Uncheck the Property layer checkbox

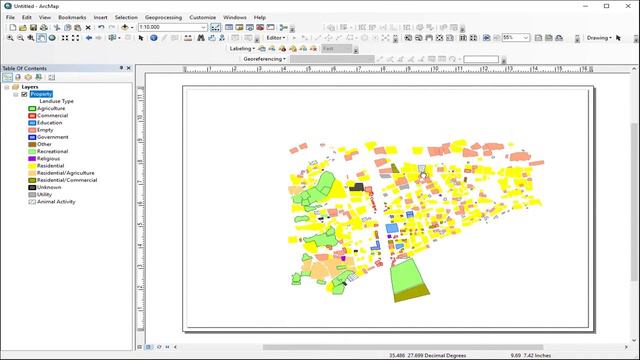pos(24,94)
